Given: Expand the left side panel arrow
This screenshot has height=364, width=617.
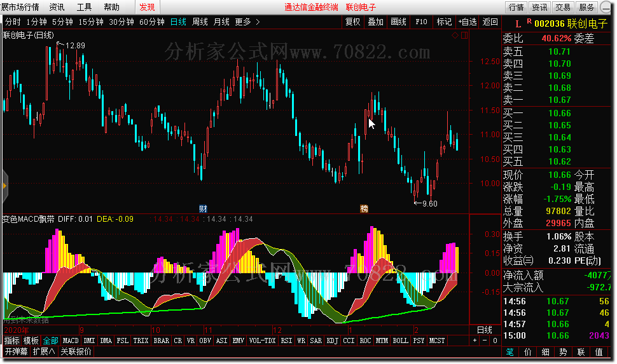Looking at the screenshot, I should click(4, 185).
